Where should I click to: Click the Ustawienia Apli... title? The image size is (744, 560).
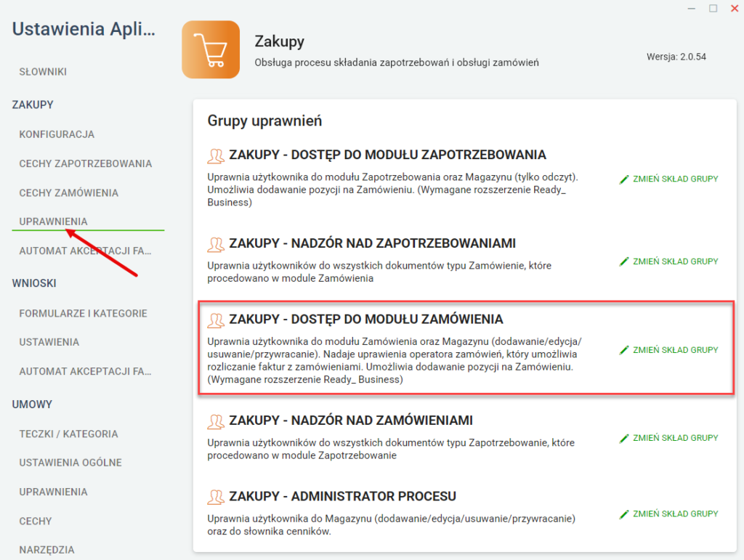84,29
